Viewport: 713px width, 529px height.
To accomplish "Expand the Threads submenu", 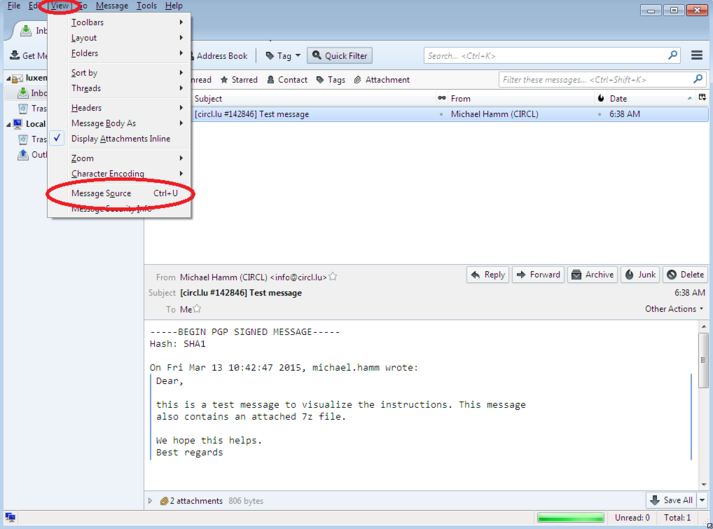I will 120,88.
